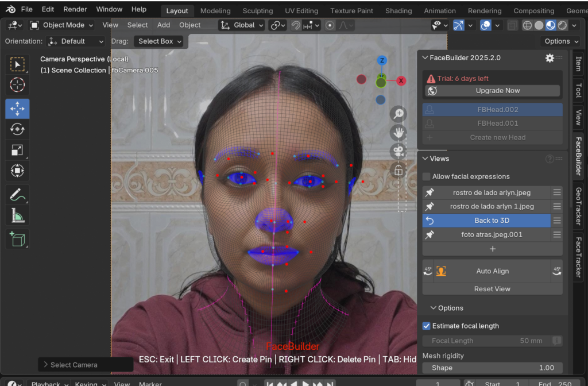Open the Render menu
This screenshot has height=386, width=588.
pyautogui.click(x=75, y=9)
